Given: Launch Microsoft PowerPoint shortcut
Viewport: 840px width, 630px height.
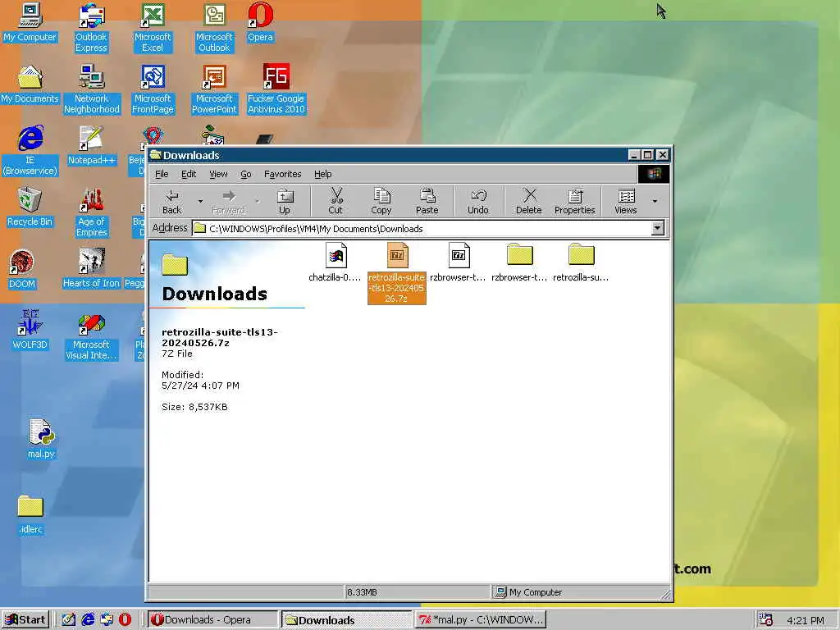Looking at the screenshot, I should [214, 89].
